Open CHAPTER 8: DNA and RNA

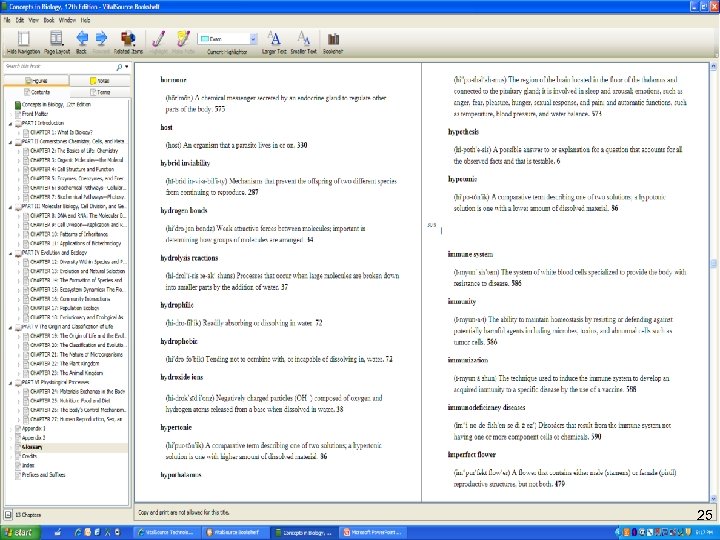click(x=78, y=216)
